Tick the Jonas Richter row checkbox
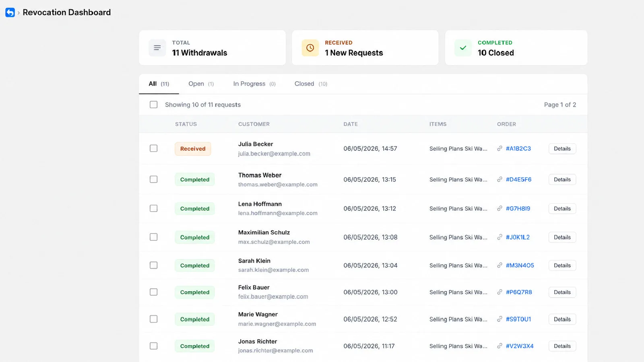644x362 pixels. (153, 346)
